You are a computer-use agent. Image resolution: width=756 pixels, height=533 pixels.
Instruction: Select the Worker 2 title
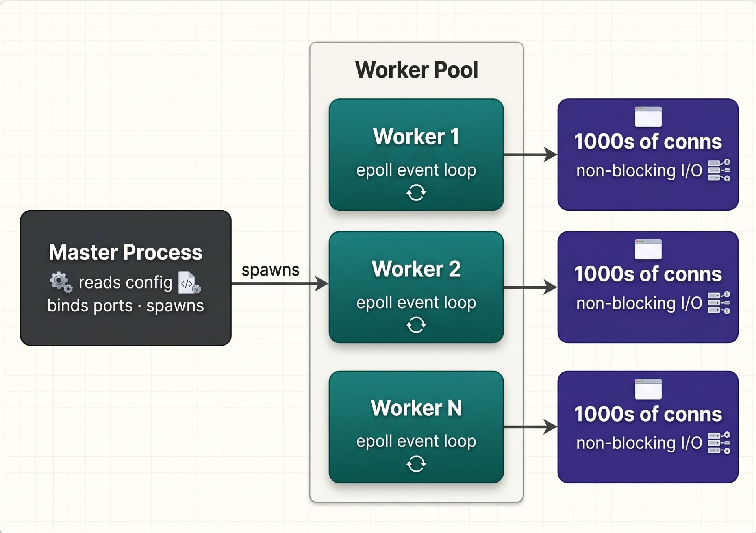pos(416,269)
